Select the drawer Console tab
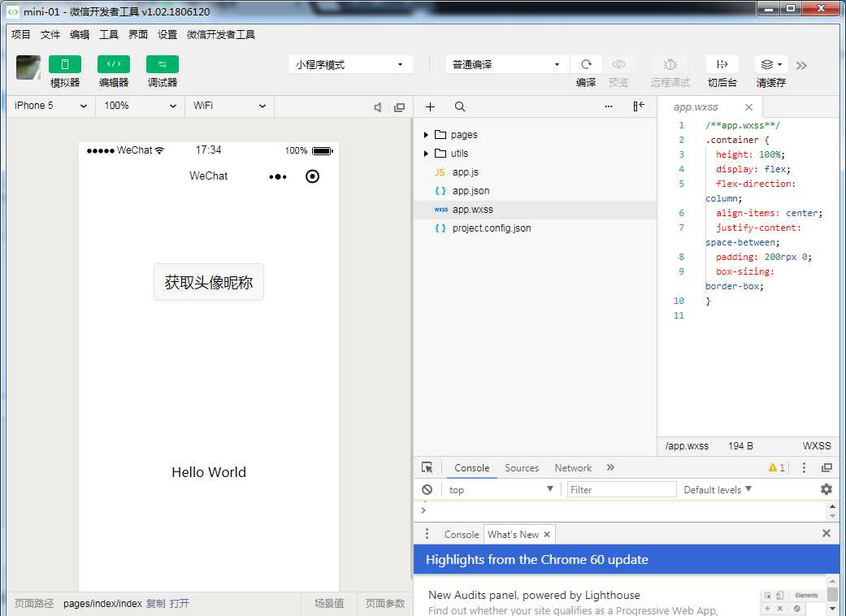846x616 pixels. coord(462,535)
